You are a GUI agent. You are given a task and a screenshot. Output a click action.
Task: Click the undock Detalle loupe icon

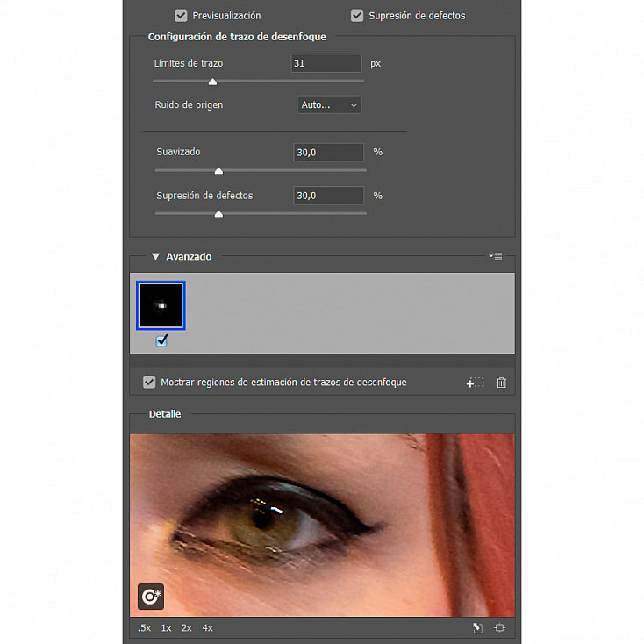pos(477,628)
